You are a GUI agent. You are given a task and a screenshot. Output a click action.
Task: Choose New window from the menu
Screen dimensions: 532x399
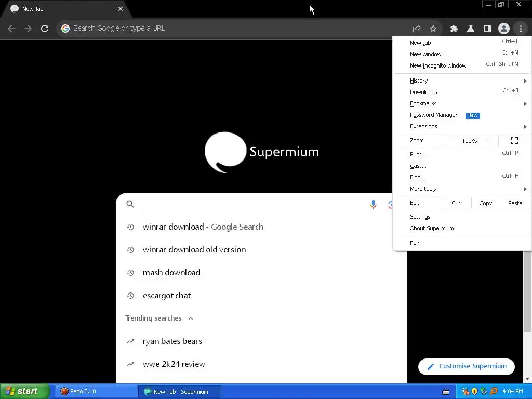(462, 54)
